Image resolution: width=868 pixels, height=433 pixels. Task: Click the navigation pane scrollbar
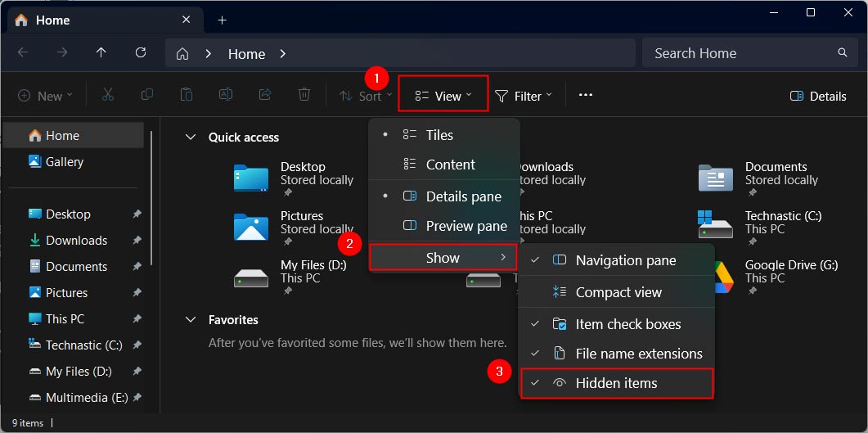(151, 200)
